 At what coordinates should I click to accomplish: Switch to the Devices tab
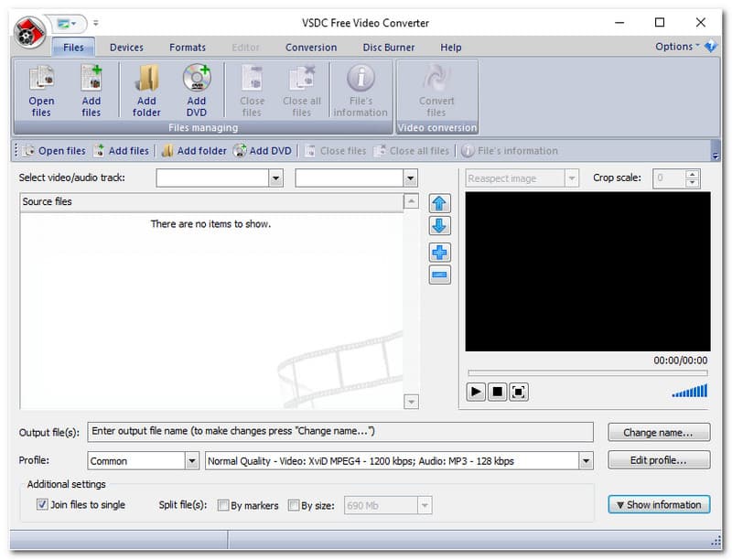126,48
